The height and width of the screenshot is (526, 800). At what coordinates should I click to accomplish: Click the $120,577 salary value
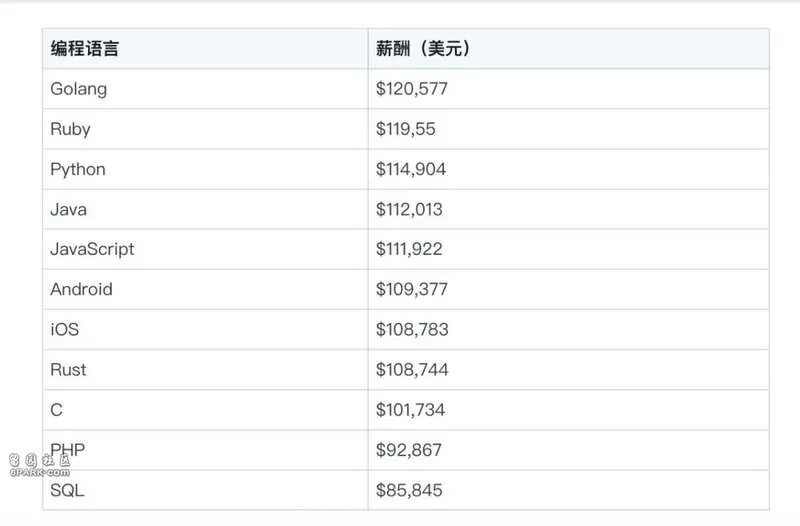(412, 89)
